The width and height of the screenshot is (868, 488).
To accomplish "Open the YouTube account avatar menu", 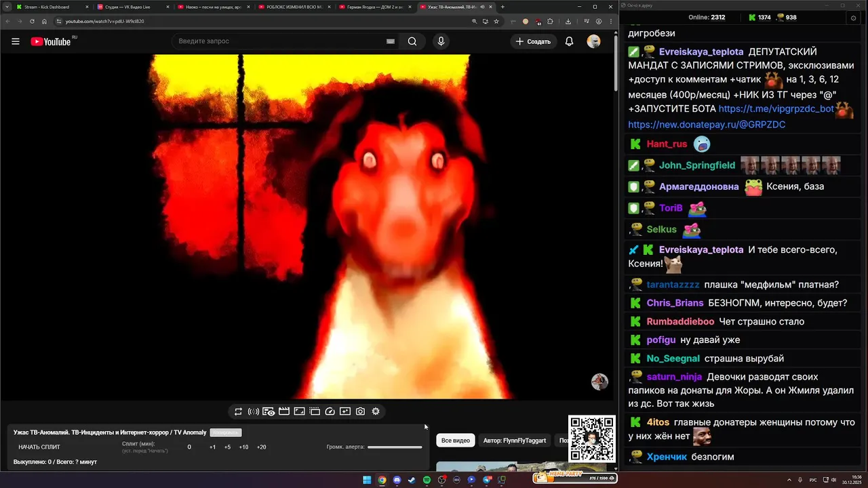I will pos(593,41).
